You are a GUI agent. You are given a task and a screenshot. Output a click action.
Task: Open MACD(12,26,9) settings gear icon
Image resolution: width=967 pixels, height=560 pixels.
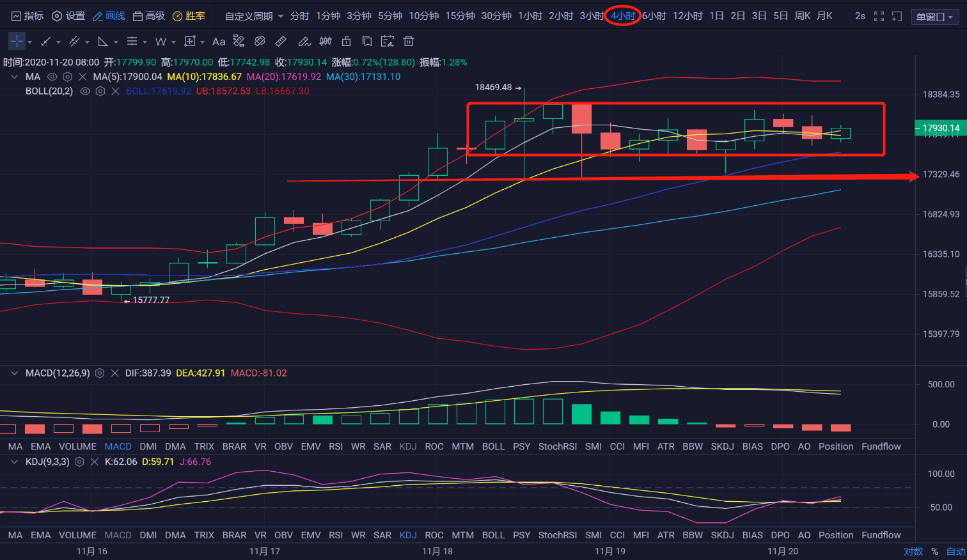100,373
